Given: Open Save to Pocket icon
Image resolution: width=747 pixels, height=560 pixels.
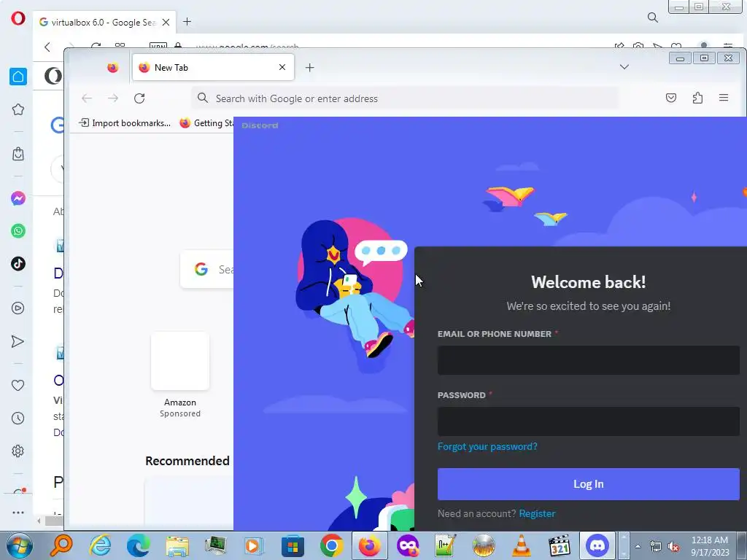Looking at the screenshot, I should click(x=671, y=98).
